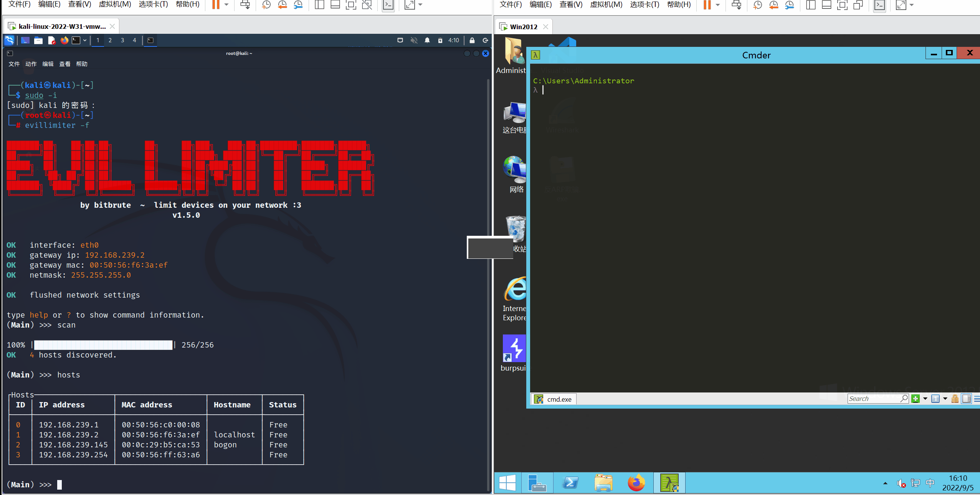The width and height of the screenshot is (980, 495).
Task: Create new console with green plus in Cmder
Action: pos(916,399)
